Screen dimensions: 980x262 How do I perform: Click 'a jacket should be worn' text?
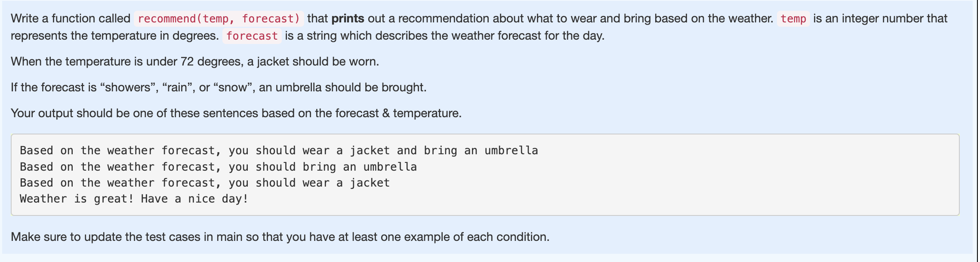click(313, 62)
